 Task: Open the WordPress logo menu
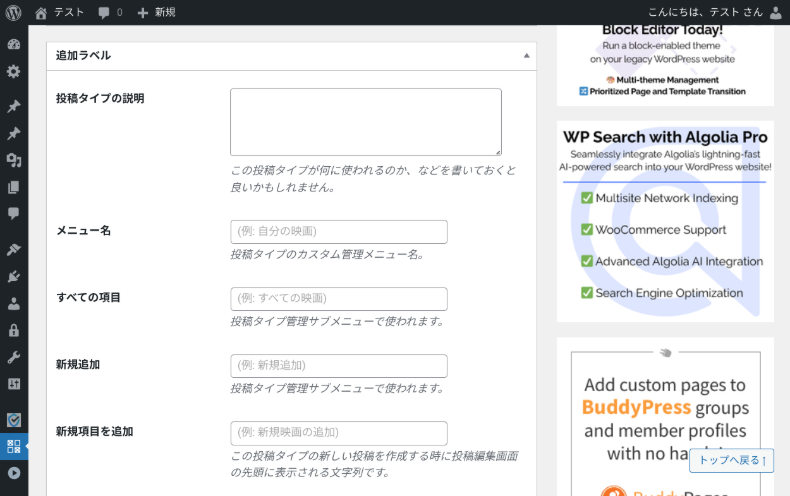point(14,13)
